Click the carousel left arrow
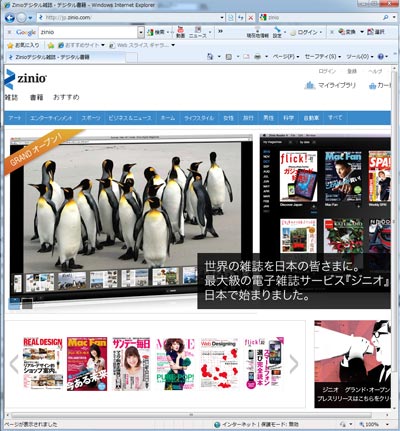Screen dimensions: 400x431 click(x=14, y=364)
